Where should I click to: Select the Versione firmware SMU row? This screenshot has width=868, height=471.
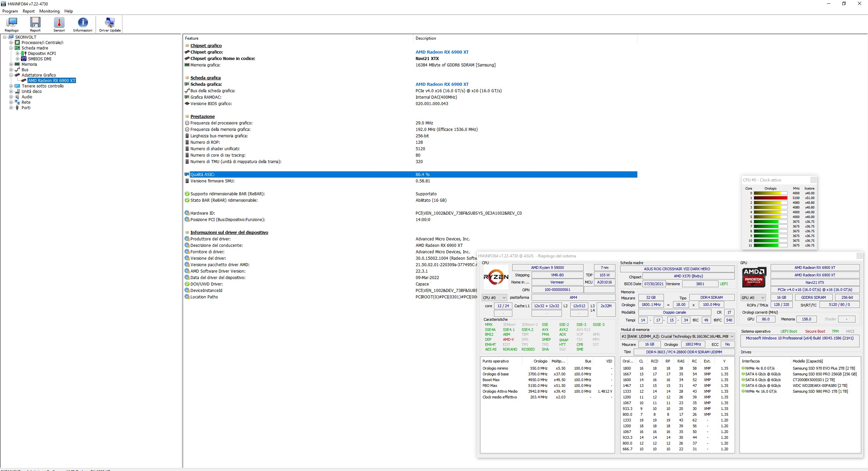[410, 181]
